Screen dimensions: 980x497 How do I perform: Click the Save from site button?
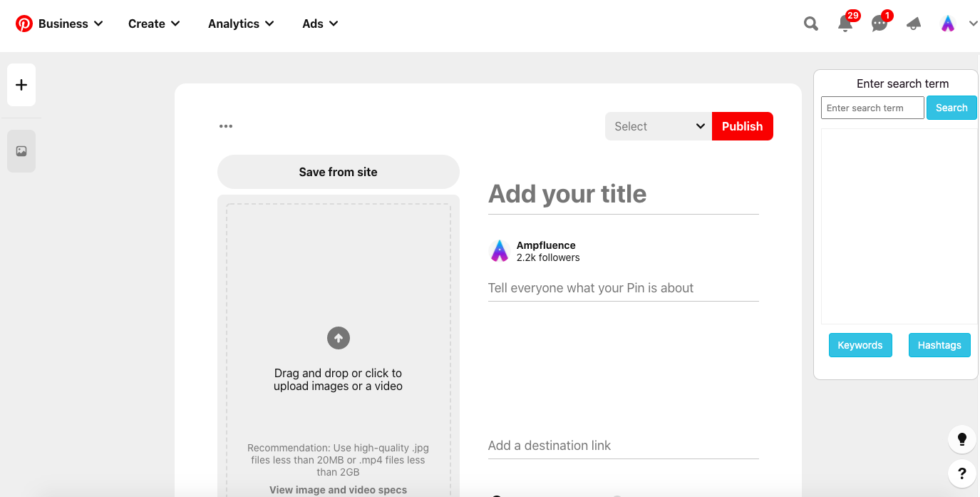(x=339, y=172)
